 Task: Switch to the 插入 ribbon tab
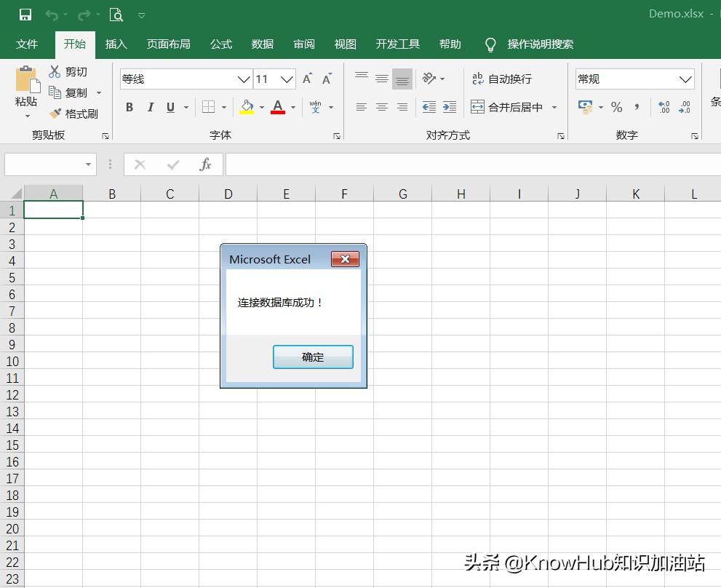[x=116, y=44]
